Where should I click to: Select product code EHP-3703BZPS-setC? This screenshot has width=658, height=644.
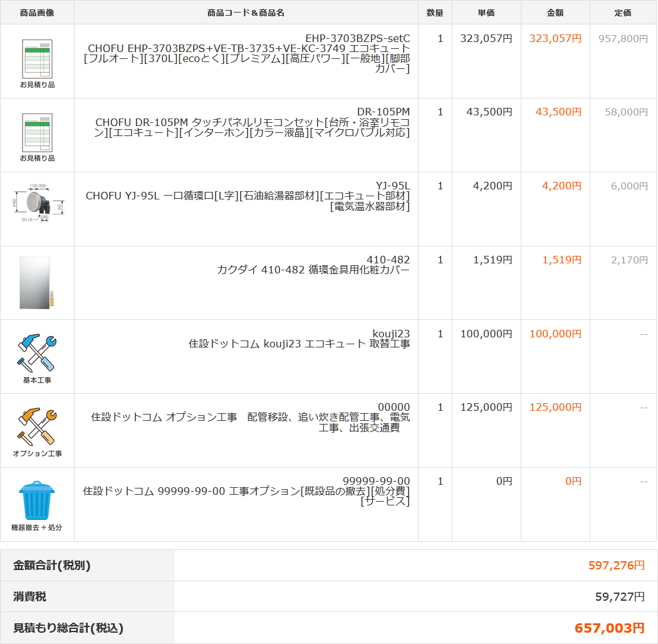pos(358,38)
